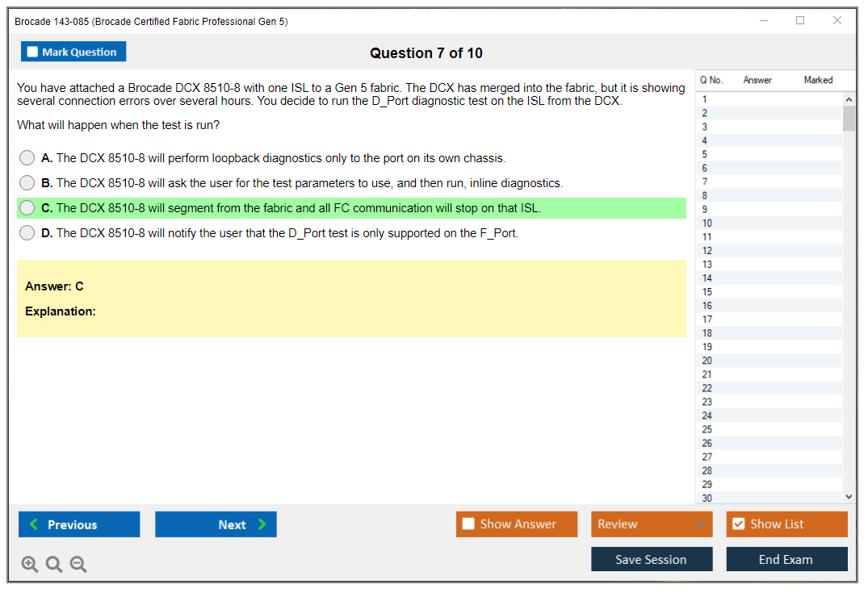Click the green right arrow on Next
868x593 pixels.
(x=262, y=524)
